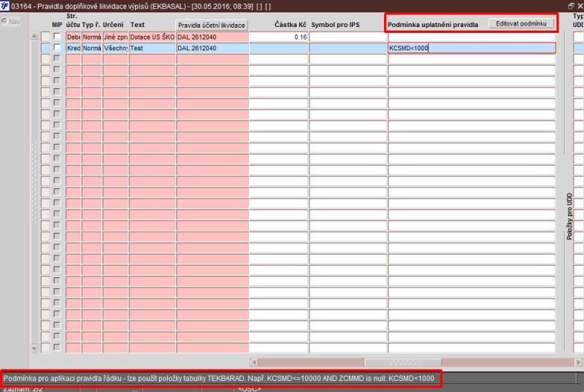Click the 'Normá' type cell in first row

(92, 36)
